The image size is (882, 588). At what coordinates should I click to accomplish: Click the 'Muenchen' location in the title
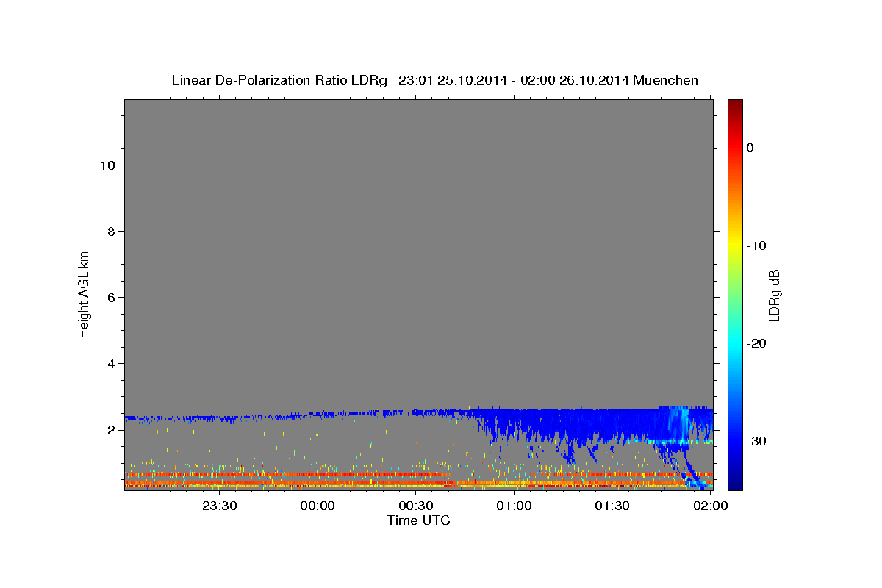tap(665, 80)
